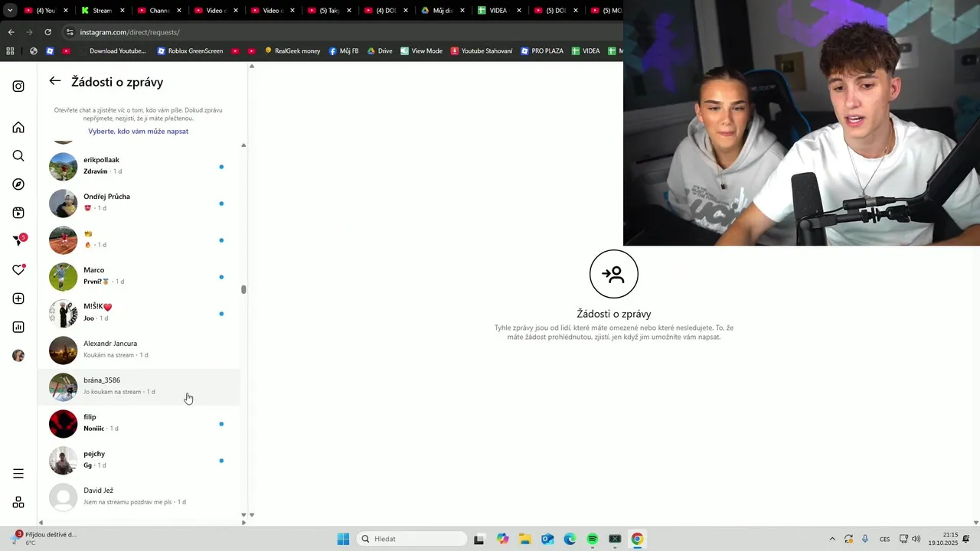Switch to the Stream browser tab
The width and height of the screenshot is (980, 551).
(103, 11)
